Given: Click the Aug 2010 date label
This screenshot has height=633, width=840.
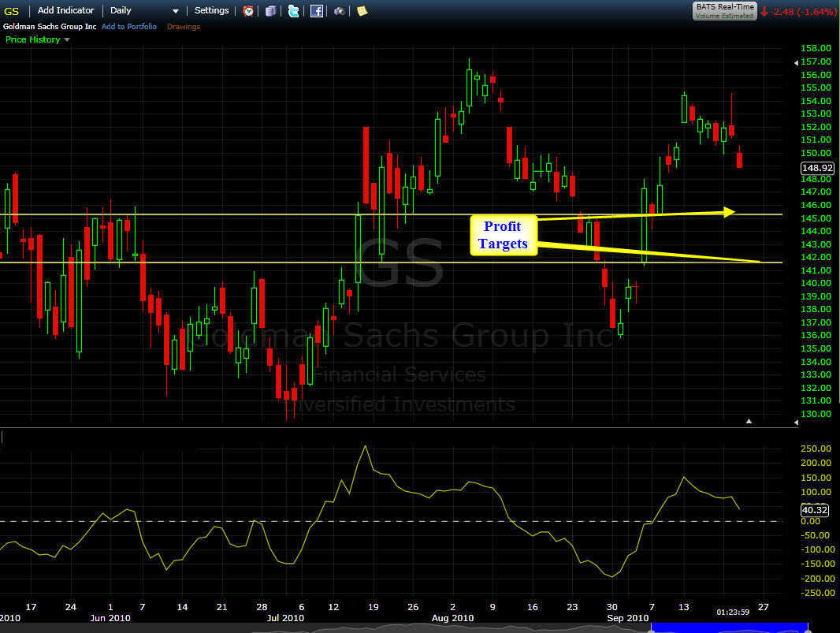Looking at the screenshot, I should [452, 618].
